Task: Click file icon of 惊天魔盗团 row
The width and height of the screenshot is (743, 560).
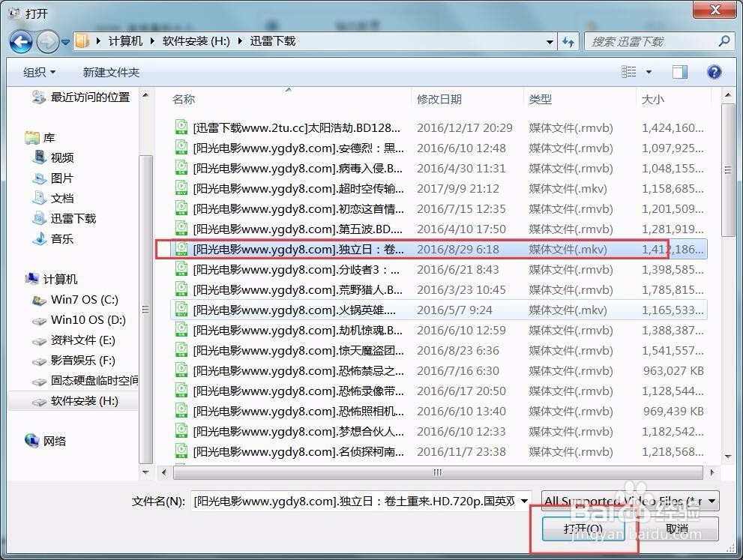Action: click(181, 349)
